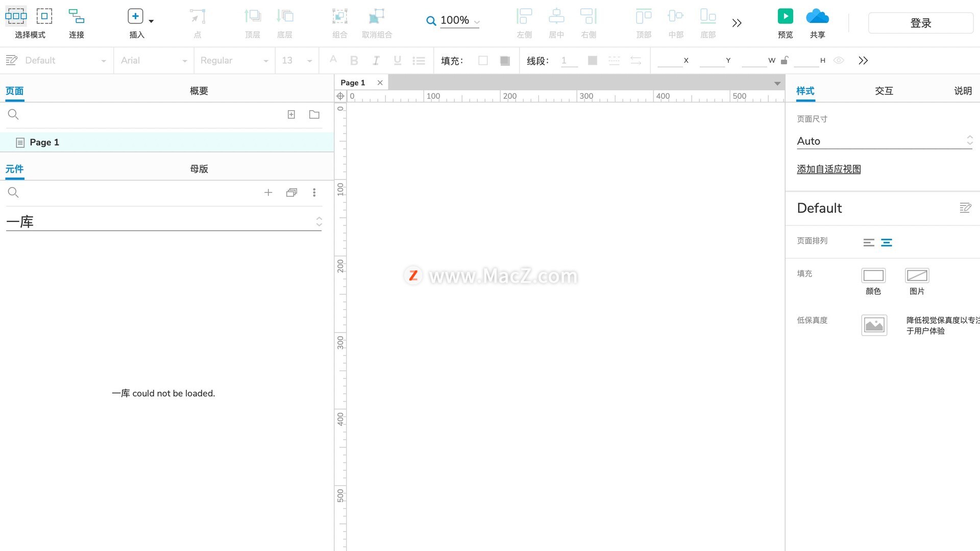Set page alignment to center
The width and height of the screenshot is (980, 551).
click(887, 242)
